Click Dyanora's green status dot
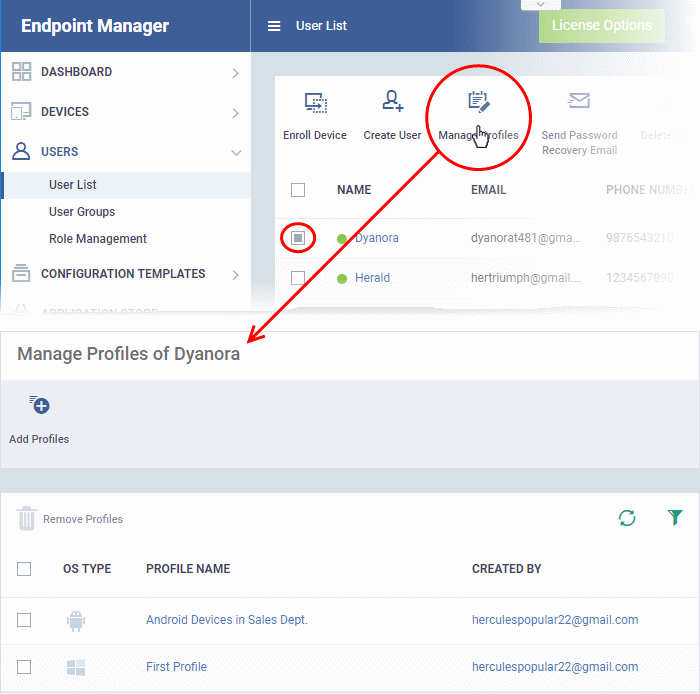 click(x=342, y=239)
